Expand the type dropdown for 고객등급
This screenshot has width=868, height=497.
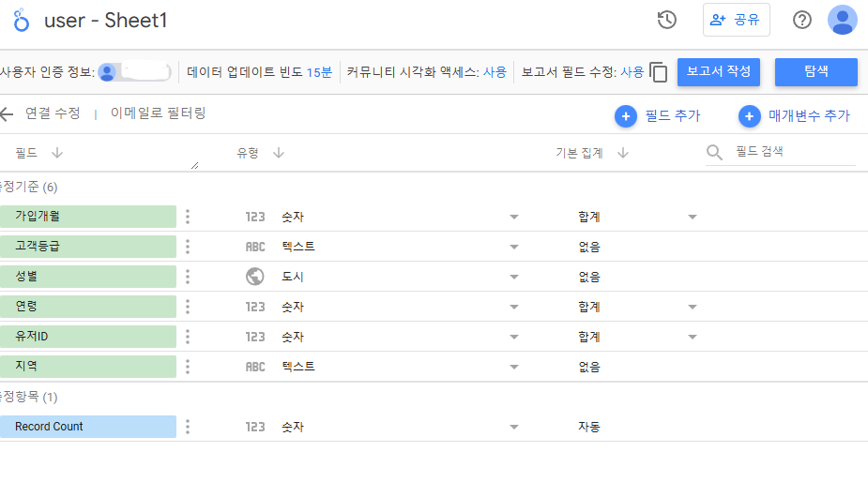[513, 247]
